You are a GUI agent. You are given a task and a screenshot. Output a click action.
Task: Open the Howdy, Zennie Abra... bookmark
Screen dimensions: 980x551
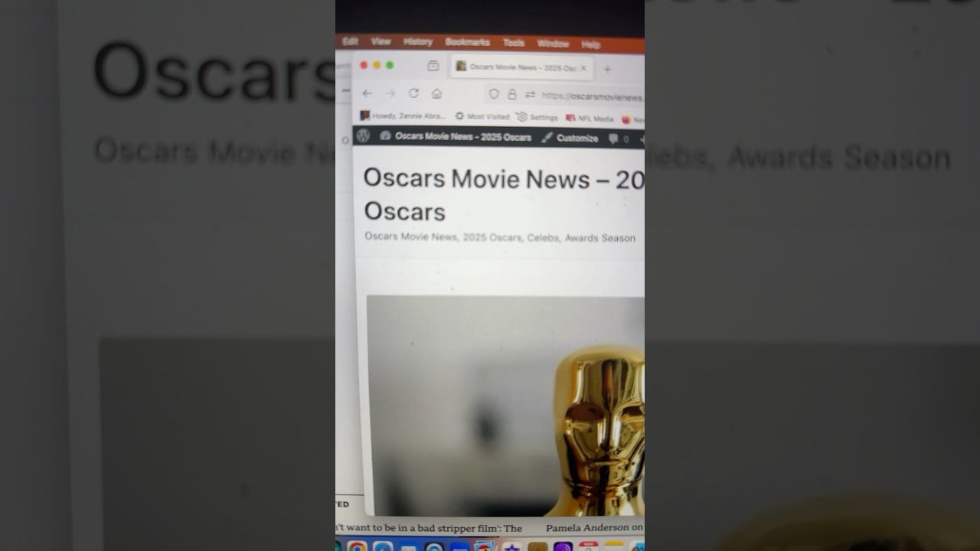point(403,116)
